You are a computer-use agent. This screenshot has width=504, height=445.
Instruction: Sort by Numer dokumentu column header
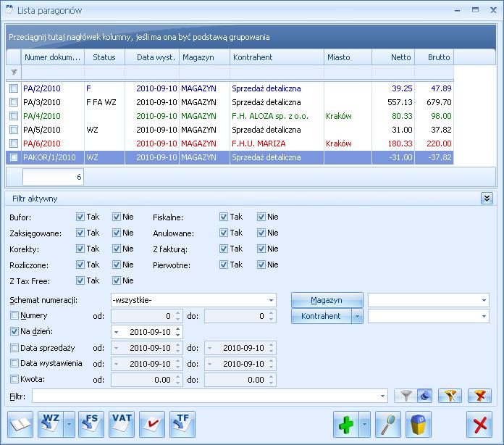tap(53, 57)
